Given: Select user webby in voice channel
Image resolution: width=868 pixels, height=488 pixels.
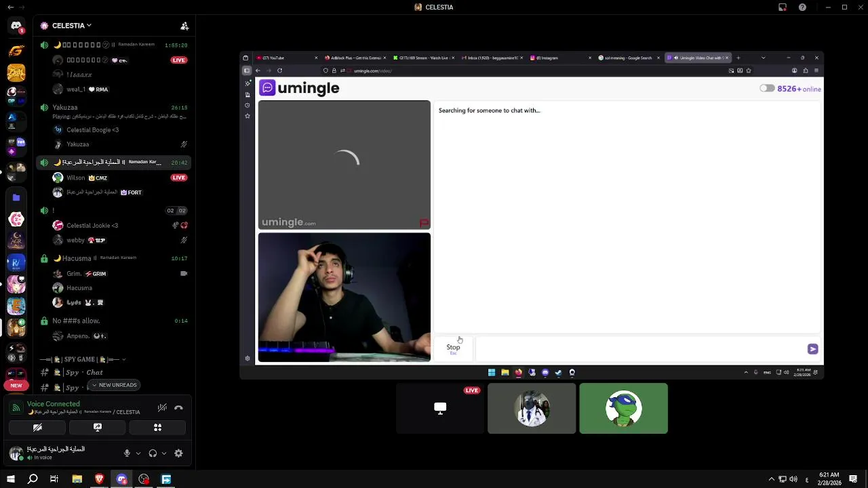Looking at the screenshot, I should pyautogui.click(x=75, y=240).
